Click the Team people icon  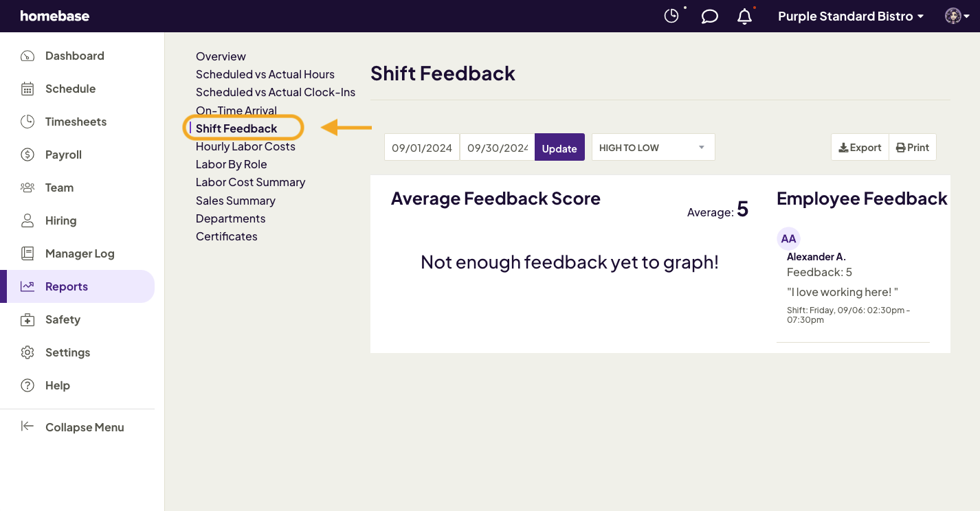(x=27, y=188)
